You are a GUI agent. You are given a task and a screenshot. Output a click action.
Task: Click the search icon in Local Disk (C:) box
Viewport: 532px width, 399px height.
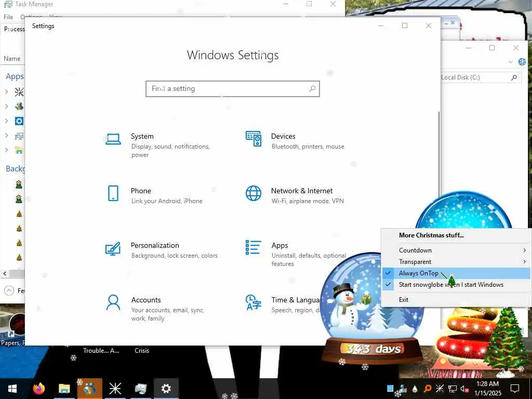pos(514,77)
